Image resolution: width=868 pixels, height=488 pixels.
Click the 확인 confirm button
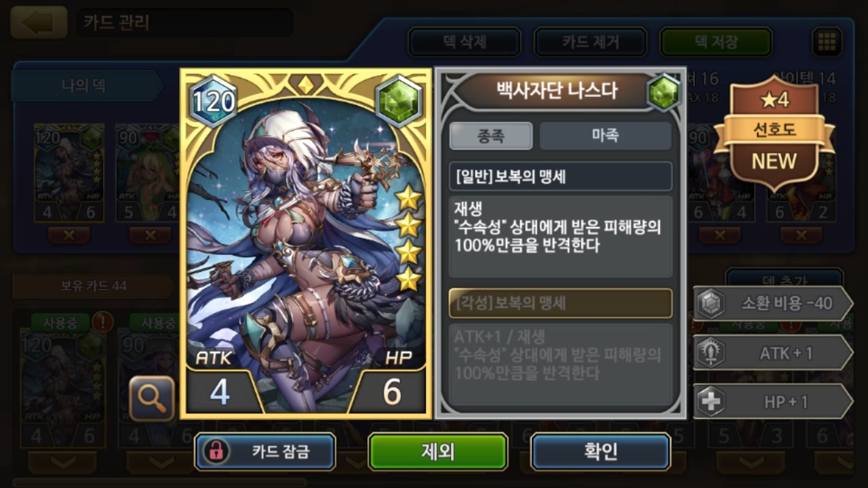[x=600, y=452]
